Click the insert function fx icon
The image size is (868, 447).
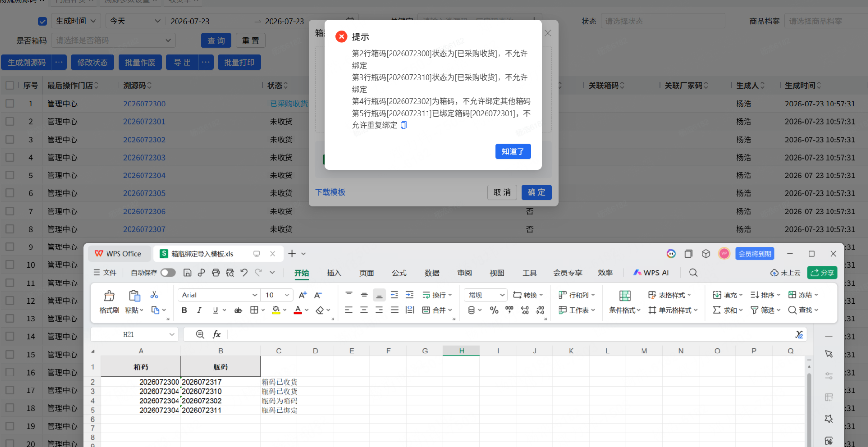click(217, 334)
